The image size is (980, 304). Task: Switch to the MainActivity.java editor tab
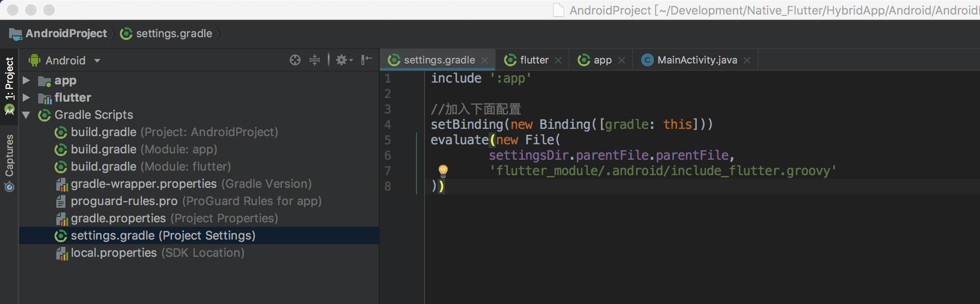(696, 60)
